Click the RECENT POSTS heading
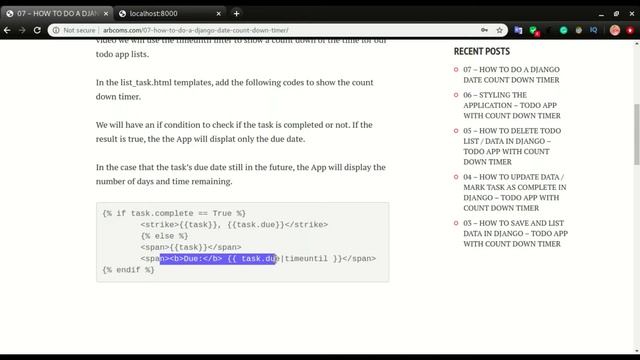640x360 pixels. 482,51
